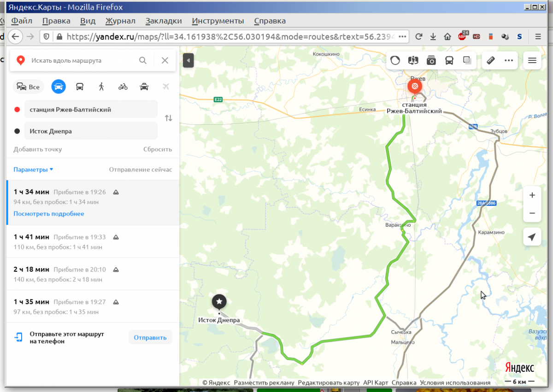
Task: Click the HD extension icon
Action: pos(477,36)
